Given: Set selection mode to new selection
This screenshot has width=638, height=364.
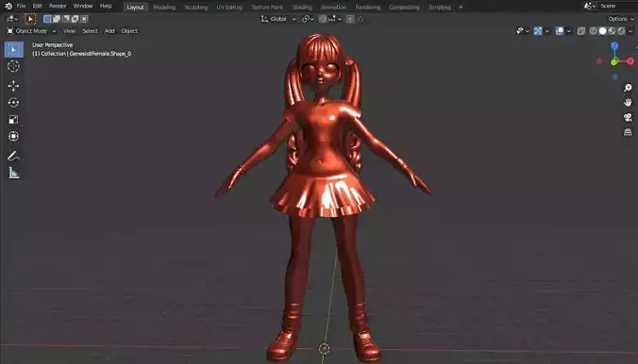Looking at the screenshot, I should point(47,19).
